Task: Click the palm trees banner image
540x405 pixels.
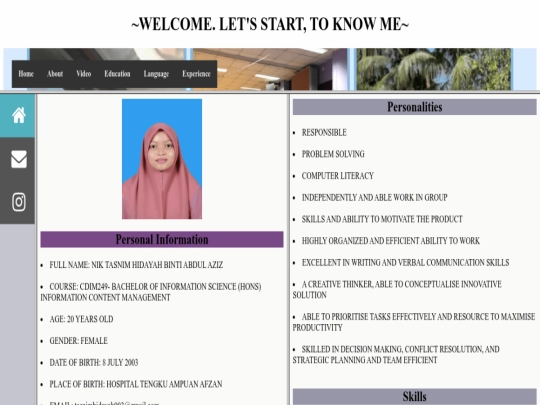Action: (x=434, y=69)
